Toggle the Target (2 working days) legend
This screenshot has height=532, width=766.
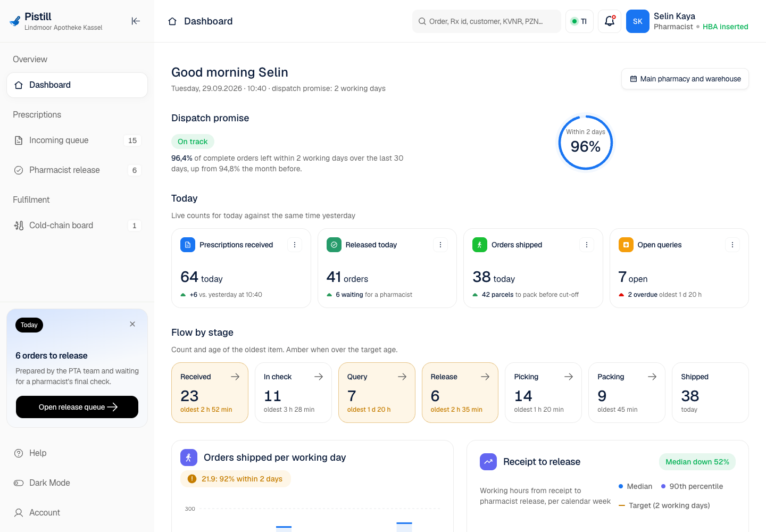click(x=664, y=505)
